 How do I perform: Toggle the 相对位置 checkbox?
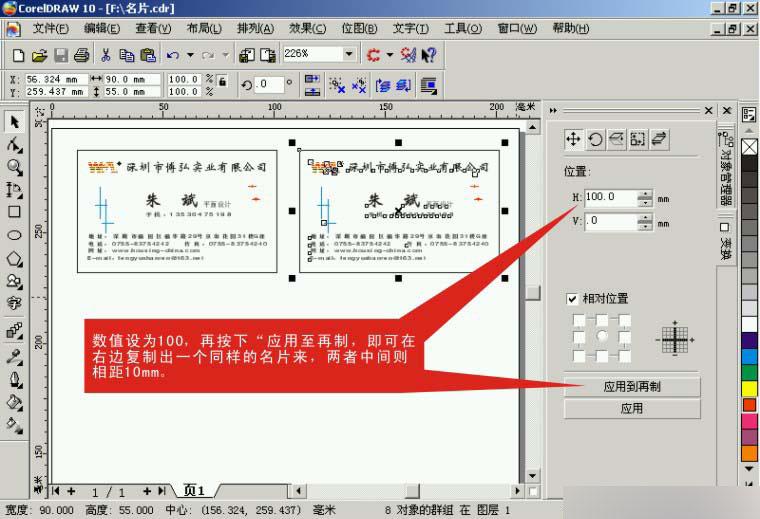[572, 299]
